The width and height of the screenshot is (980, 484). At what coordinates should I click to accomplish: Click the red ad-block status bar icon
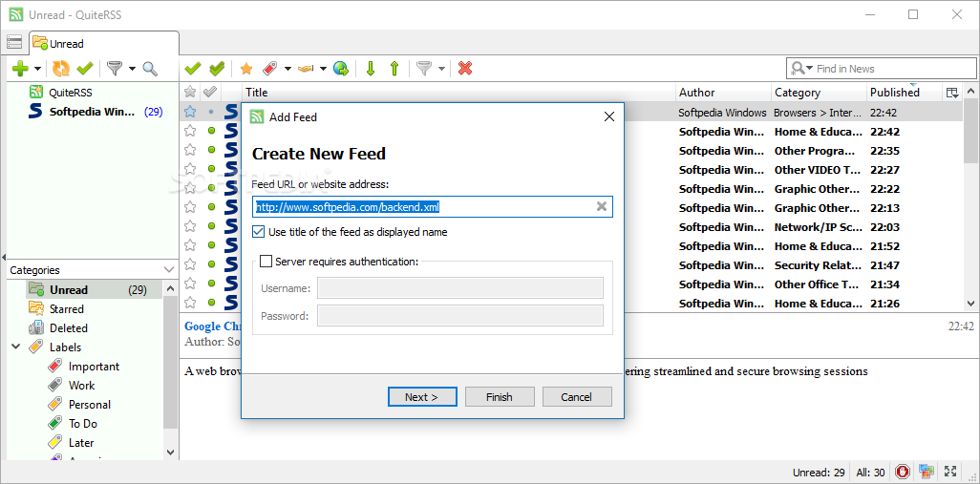point(902,472)
